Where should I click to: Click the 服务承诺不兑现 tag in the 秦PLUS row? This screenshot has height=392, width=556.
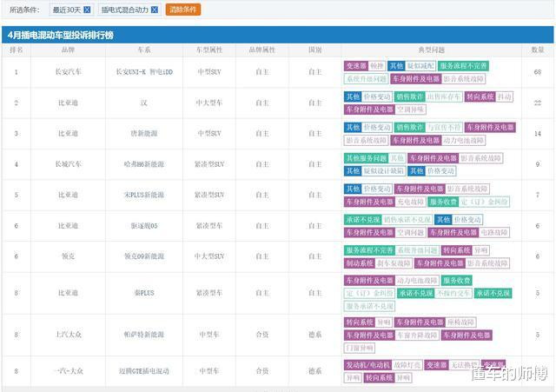(x=369, y=306)
